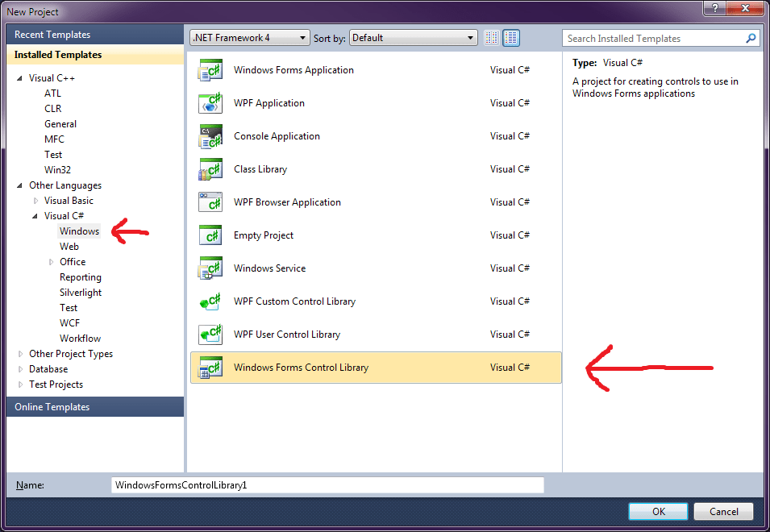Viewport: 770px width, 532px height.
Task: Select WCF under Visual C#
Action: click(x=69, y=323)
